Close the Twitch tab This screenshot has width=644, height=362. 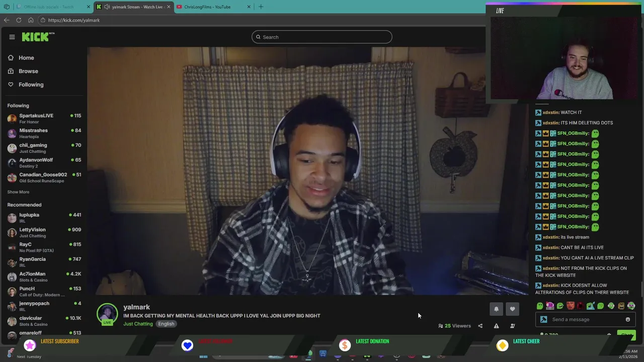coord(89,7)
